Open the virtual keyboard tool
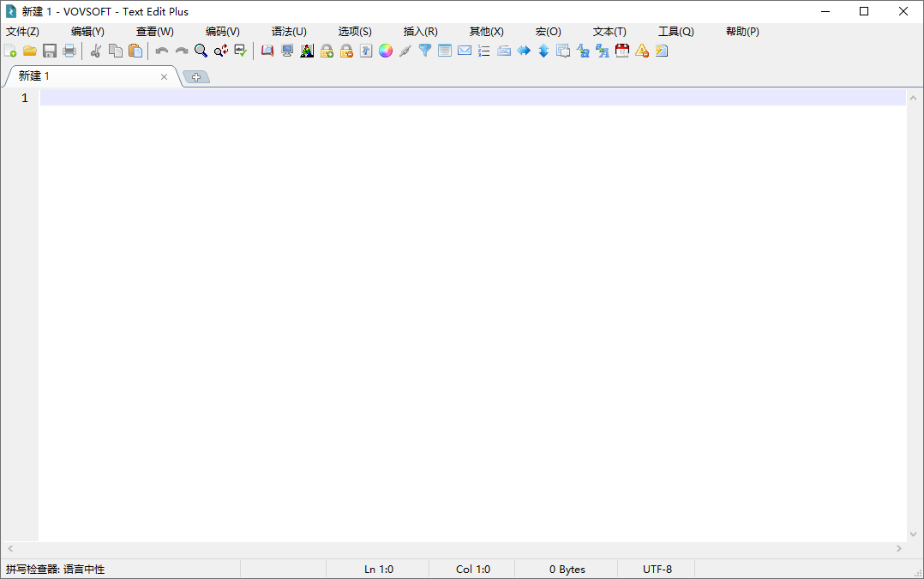This screenshot has height=579, width=924. [x=504, y=51]
